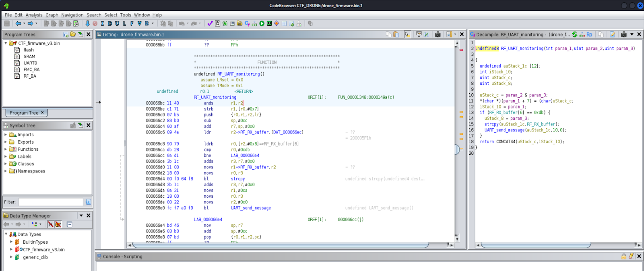Click UART_send_message call in the Listing
The width and height of the screenshot is (644, 271).
250,208
